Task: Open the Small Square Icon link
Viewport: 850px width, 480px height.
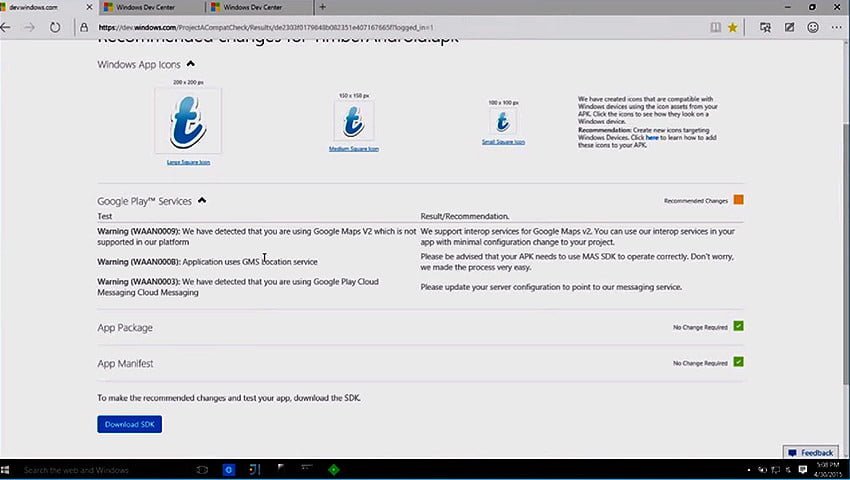Action: point(503,142)
